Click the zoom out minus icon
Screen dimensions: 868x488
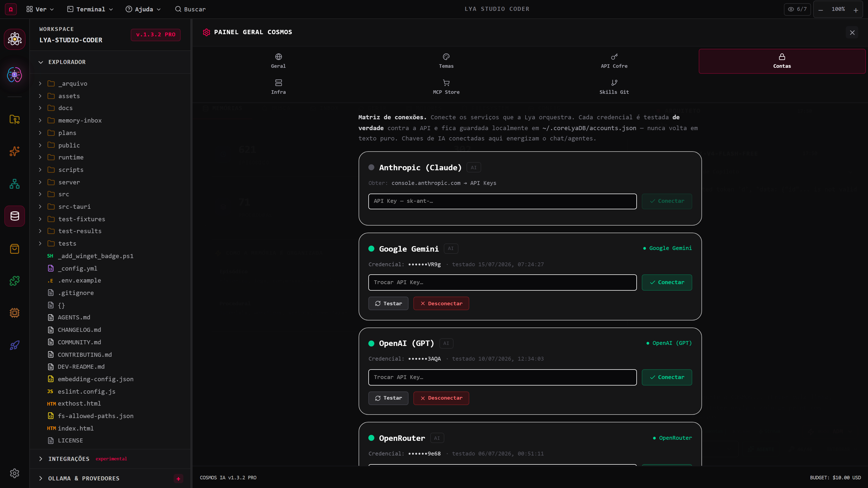[821, 10]
